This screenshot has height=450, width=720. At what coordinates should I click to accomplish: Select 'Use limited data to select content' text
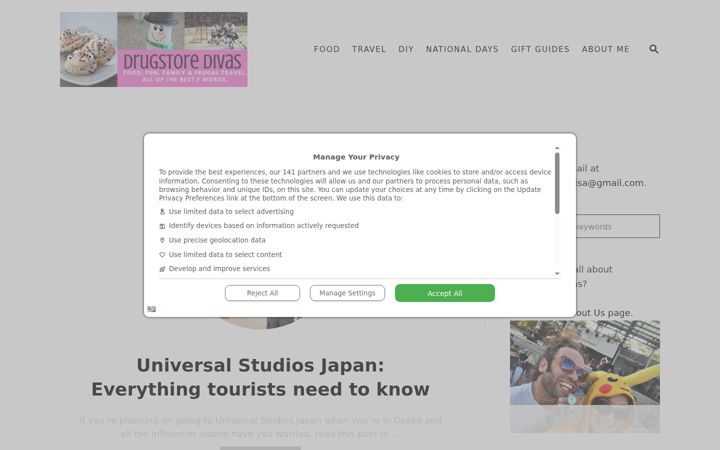[225, 254]
